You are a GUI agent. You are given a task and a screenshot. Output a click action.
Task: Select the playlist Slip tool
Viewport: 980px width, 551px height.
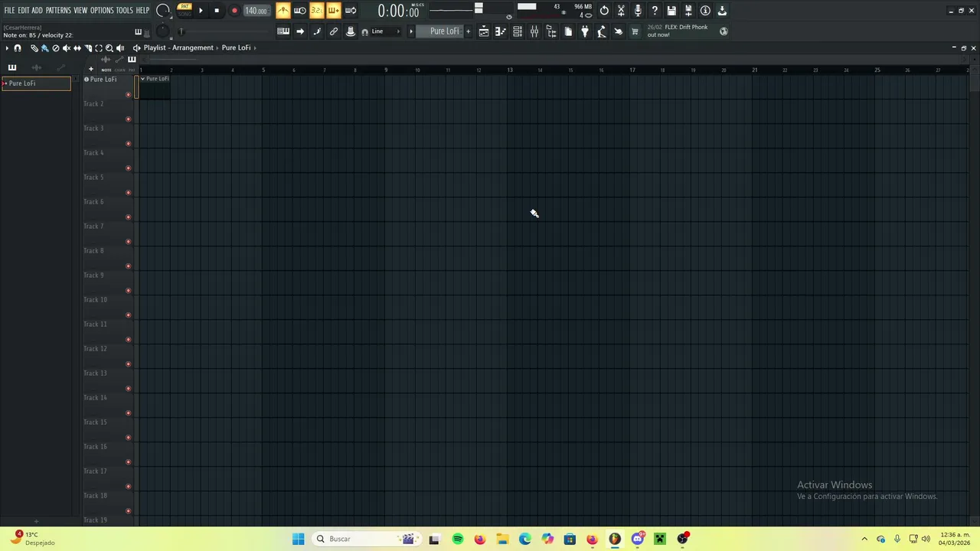click(x=77, y=48)
